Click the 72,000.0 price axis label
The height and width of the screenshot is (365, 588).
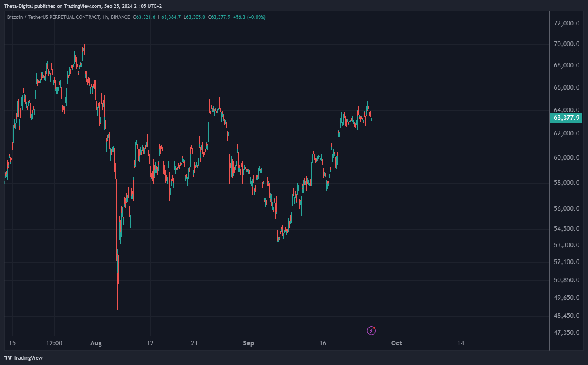(567, 23)
